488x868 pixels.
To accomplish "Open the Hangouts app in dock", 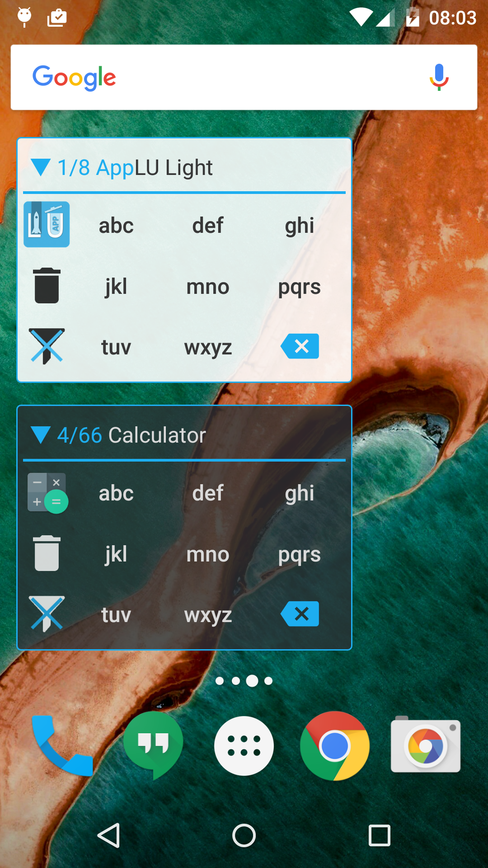I will (153, 745).
